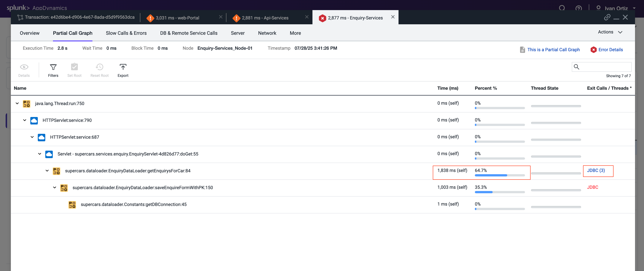Click the call graph search field
Image resolution: width=644 pixels, height=271 pixels.
point(605,67)
